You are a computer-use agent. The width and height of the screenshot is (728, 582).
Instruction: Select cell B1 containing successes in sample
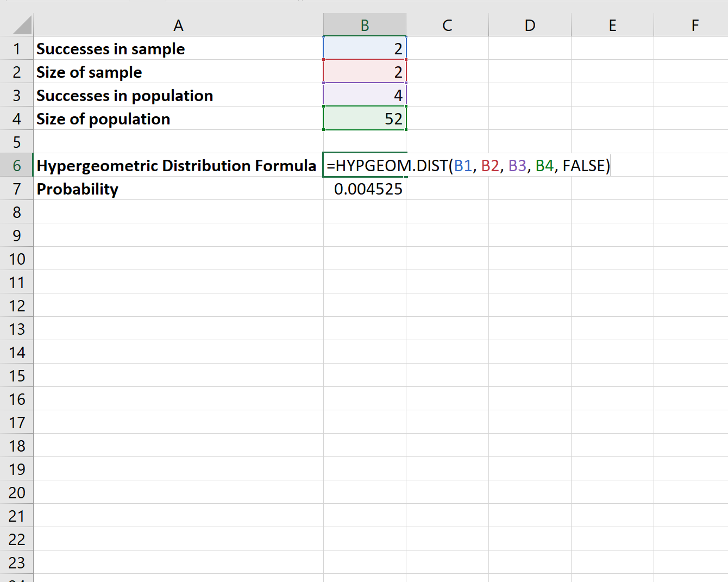point(364,48)
